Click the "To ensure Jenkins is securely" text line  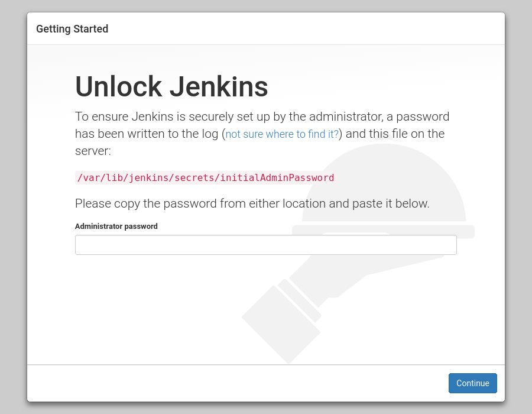coord(262,117)
